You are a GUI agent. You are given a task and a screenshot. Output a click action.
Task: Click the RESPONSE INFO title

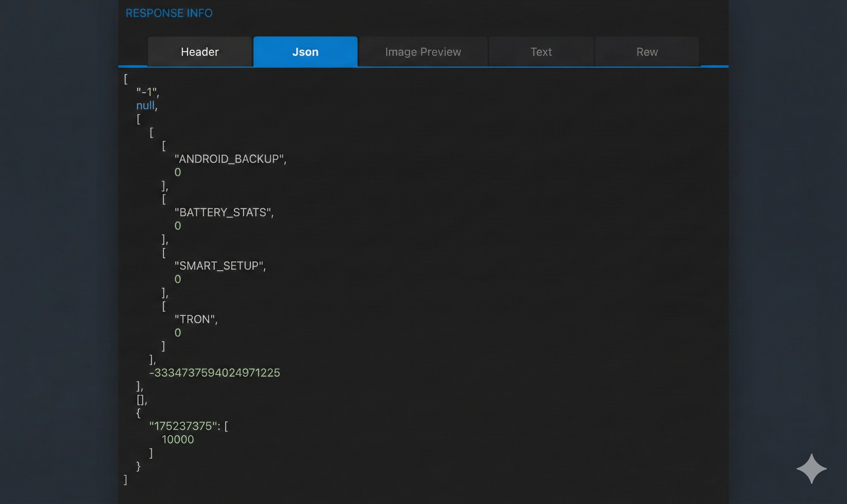[169, 13]
